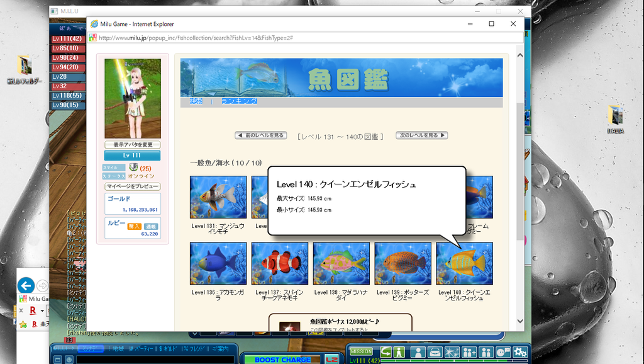The image size is (644, 364).
Task: Open the two-person party icon
Action: click(x=486, y=352)
